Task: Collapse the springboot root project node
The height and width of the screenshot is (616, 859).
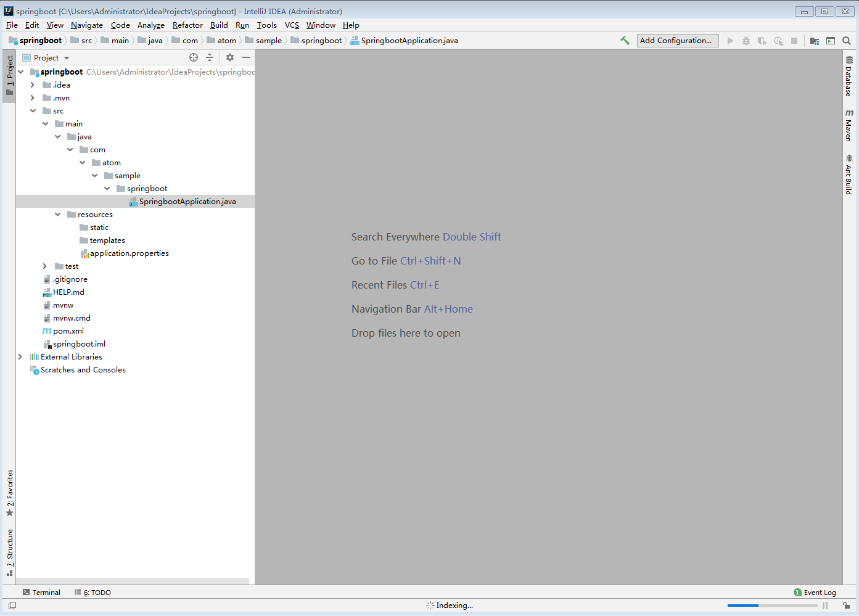Action: coord(21,72)
